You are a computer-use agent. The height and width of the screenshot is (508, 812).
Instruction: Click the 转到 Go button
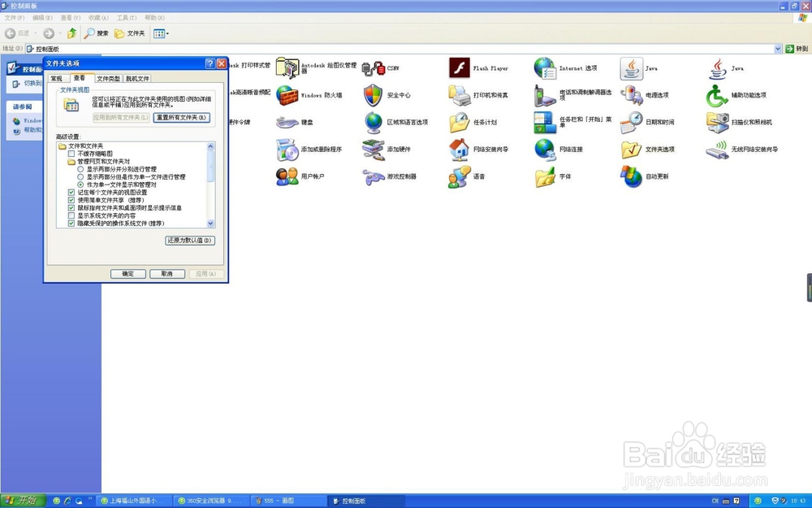tap(797, 49)
